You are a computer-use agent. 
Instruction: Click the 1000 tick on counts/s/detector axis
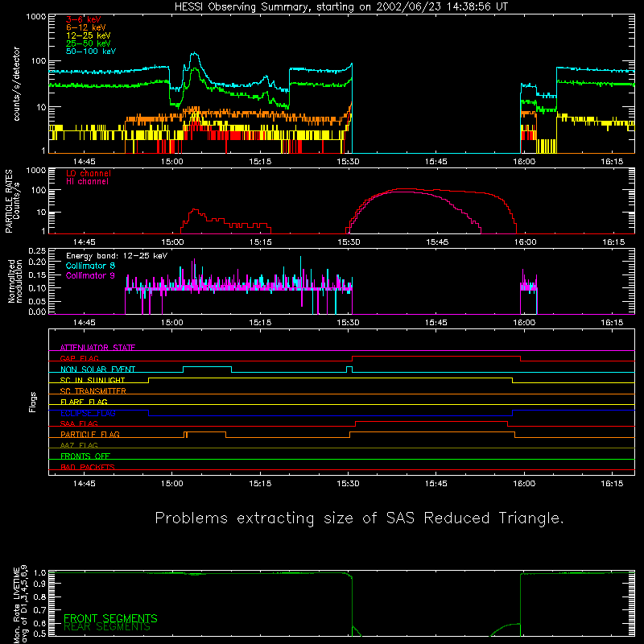click(36, 17)
